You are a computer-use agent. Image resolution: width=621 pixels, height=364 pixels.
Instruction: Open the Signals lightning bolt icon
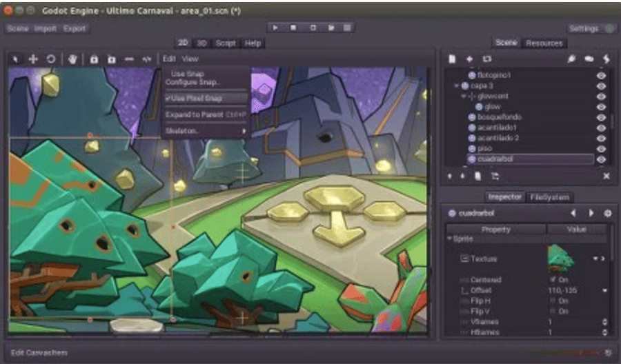(607, 59)
